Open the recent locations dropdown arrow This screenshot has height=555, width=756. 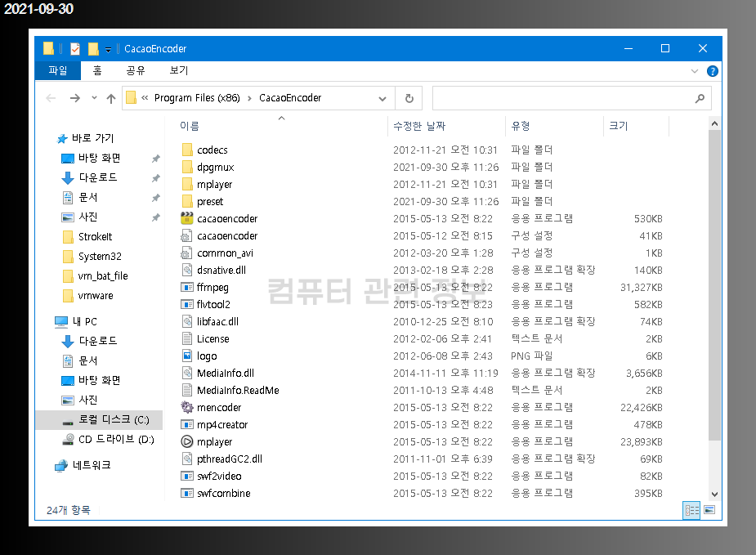click(x=94, y=98)
